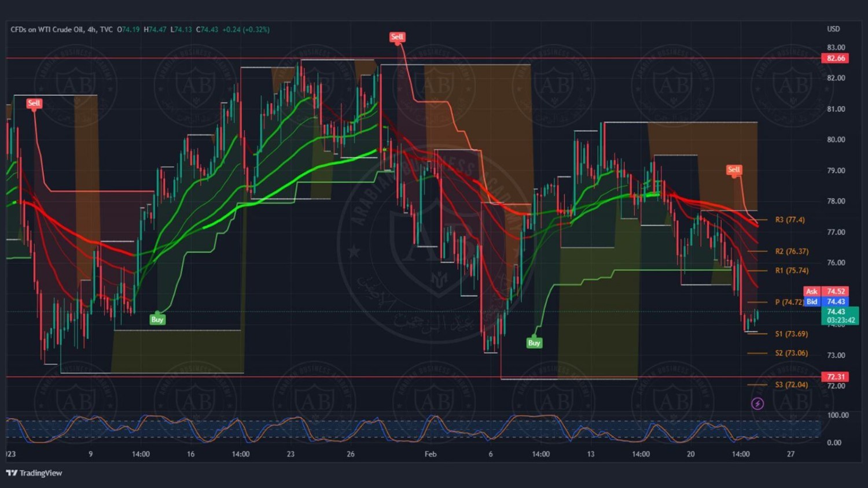Click the open value O74.19
This screenshot has width=868, height=488.
tap(128, 29)
